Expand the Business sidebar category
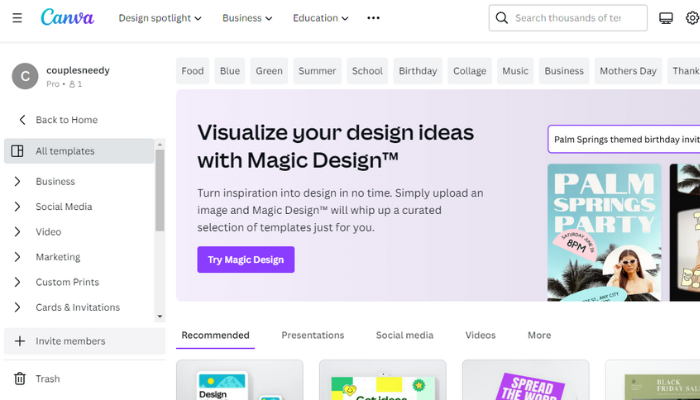700x400 pixels. pos(17,181)
